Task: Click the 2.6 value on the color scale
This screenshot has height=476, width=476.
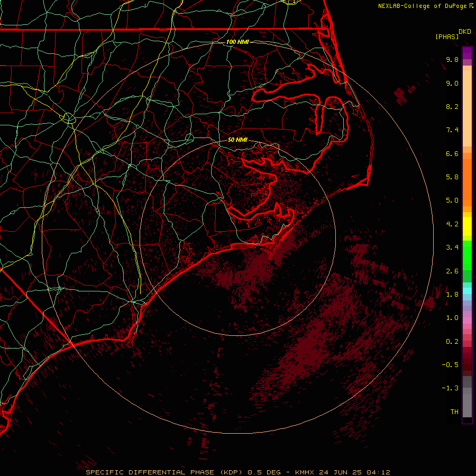Action: 452,271
